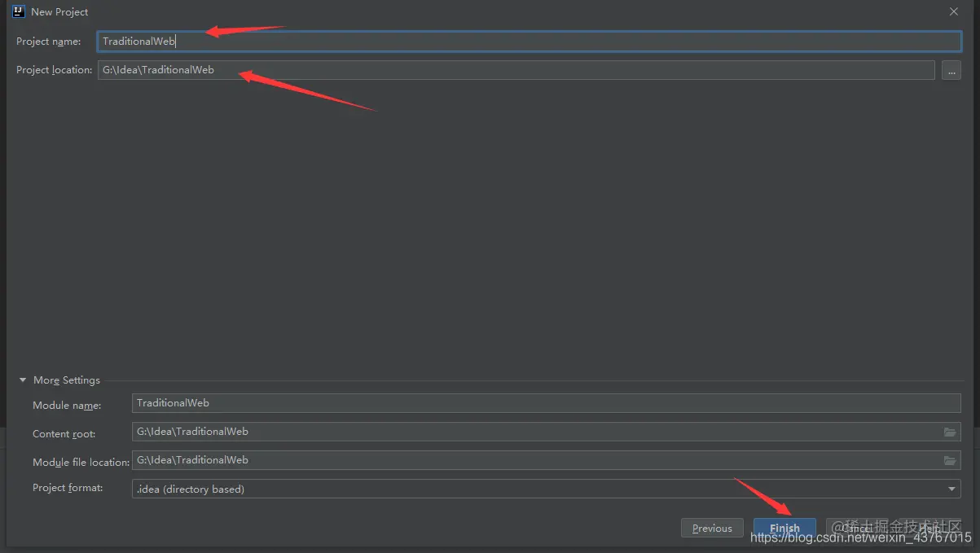
Task: Click the Module file location label
Action: point(81,463)
